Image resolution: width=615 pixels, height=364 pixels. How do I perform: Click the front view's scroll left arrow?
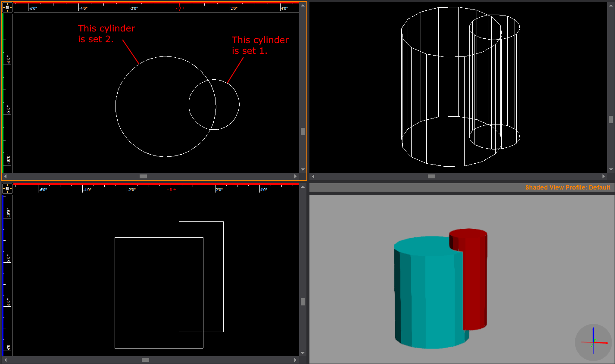[5, 360]
